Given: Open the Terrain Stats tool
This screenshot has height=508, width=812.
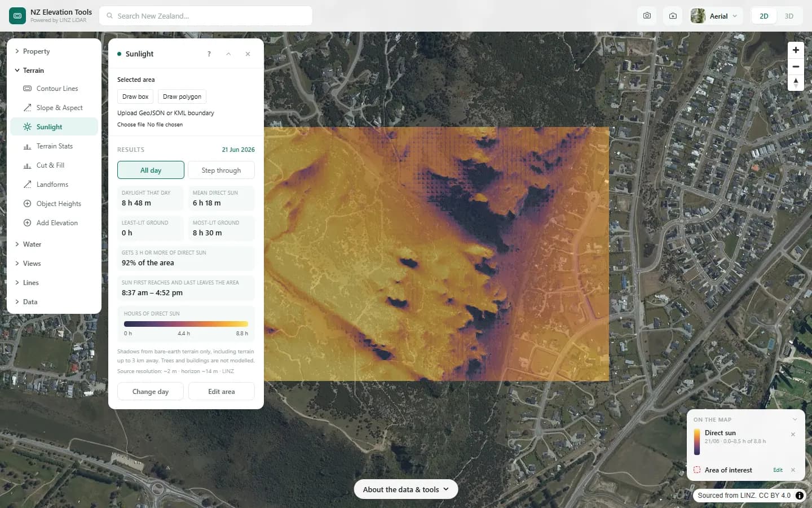Looking at the screenshot, I should (54, 146).
